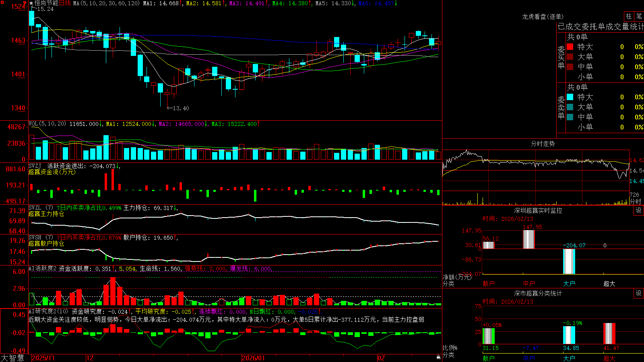The width and height of the screenshot is (644, 362).
Task: Click the 龙虎看盘(逐单) panel title
Action: pyautogui.click(x=543, y=16)
